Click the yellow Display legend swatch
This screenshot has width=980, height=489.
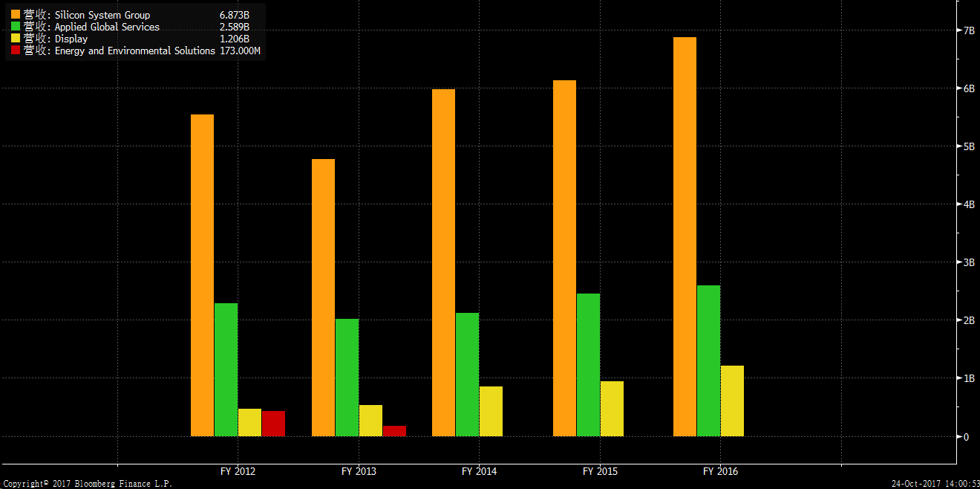pyautogui.click(x=16, y=39)
